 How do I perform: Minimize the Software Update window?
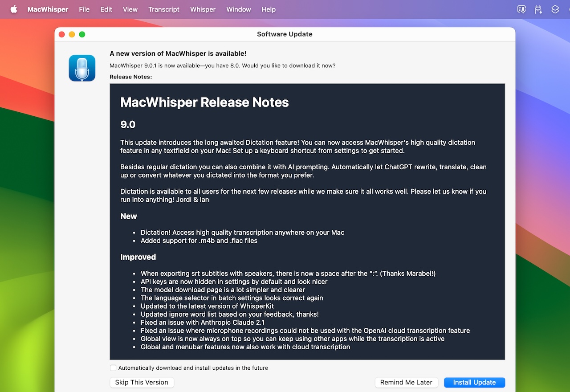[72, 34]
